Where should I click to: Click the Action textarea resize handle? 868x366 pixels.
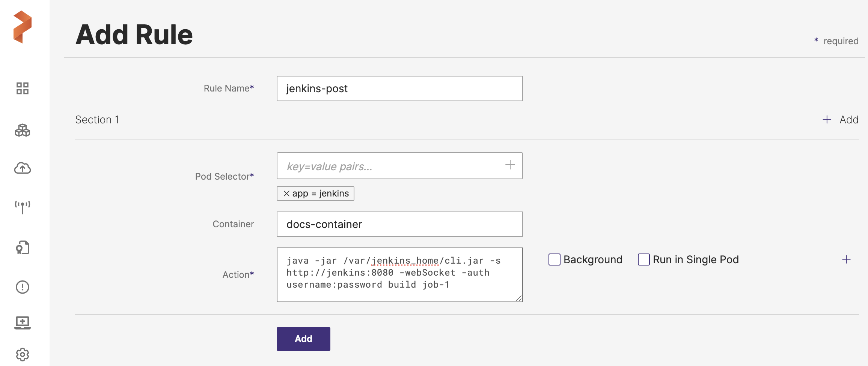pyautogui.click(x=518, y=298)
